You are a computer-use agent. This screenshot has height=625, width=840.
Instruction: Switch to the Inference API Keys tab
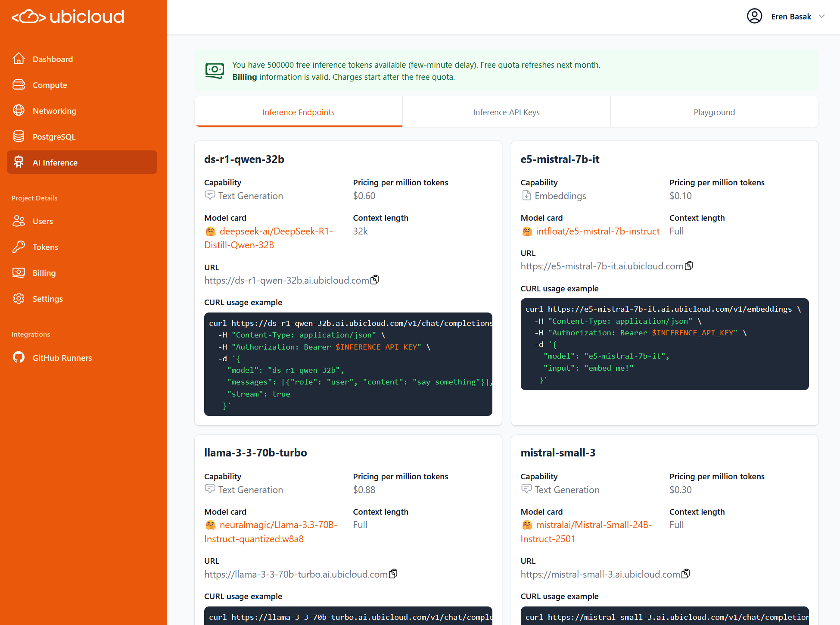click(506, 112)
